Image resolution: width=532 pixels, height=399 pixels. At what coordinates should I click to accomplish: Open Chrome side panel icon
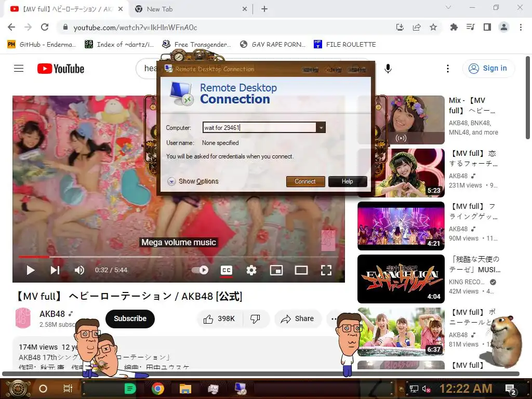(x=487, y=27)
